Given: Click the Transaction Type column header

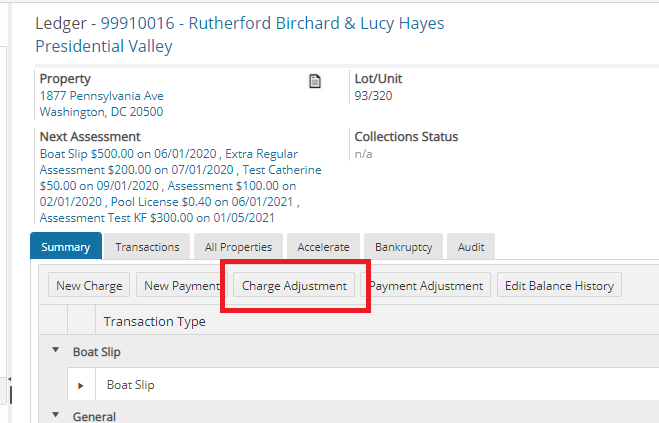Looking at the screenshot, I should pos(155,321).
